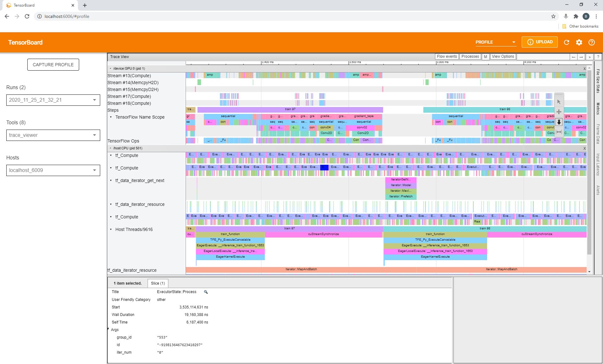Select the arrow selection tool in trace viewer
Image resolution: width=603 pixels, height=364 pixels.
pos(559,102)
